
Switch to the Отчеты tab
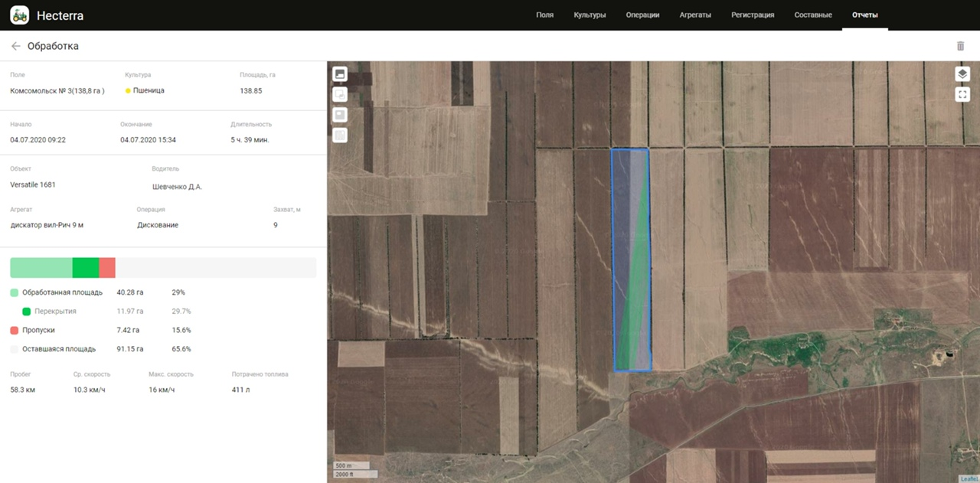click(864, 14)
